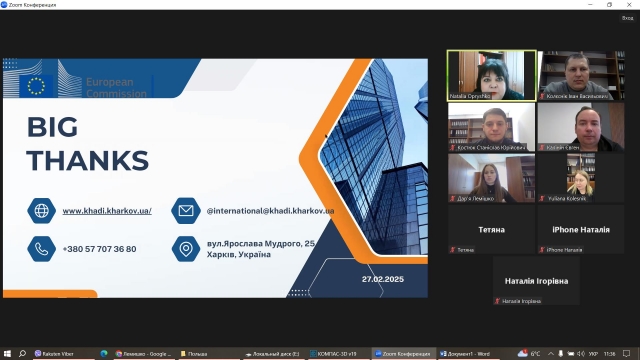Click the microphone icon in the system tray

pos(560,353)
